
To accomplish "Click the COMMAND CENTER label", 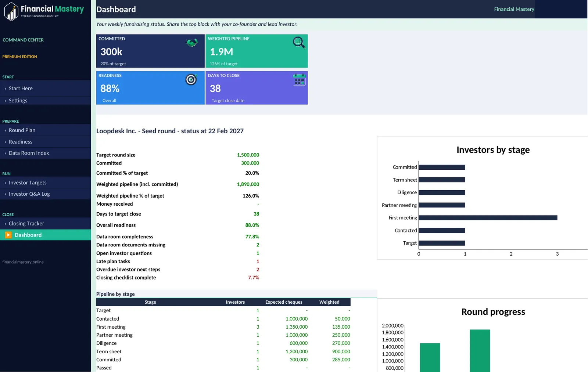I will click(x=23, y=40).
